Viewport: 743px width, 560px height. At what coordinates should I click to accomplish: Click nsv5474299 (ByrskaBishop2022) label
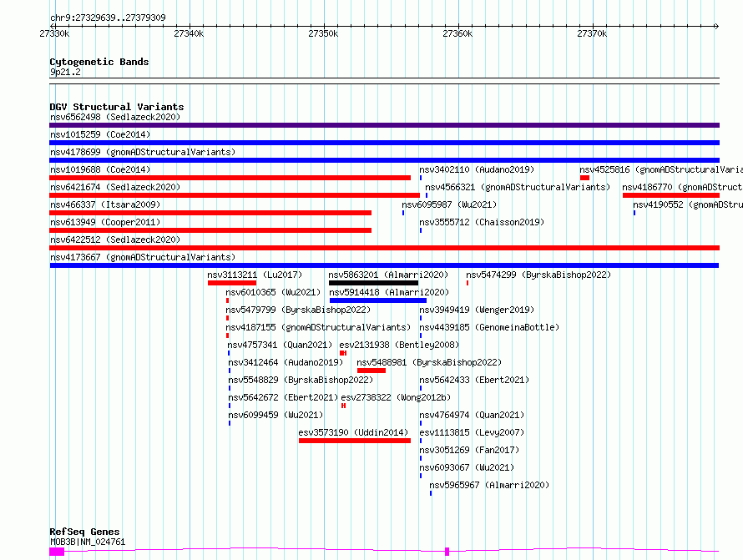point(538,275)
